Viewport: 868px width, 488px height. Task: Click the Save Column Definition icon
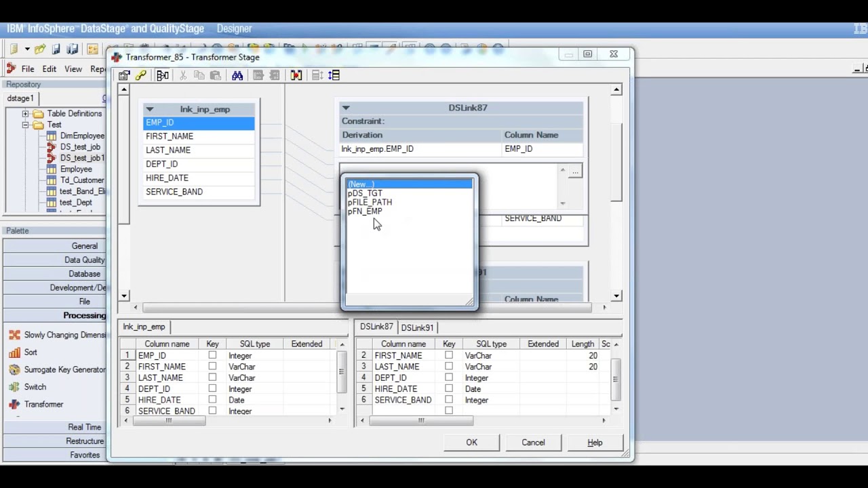[x=275, y=75]
